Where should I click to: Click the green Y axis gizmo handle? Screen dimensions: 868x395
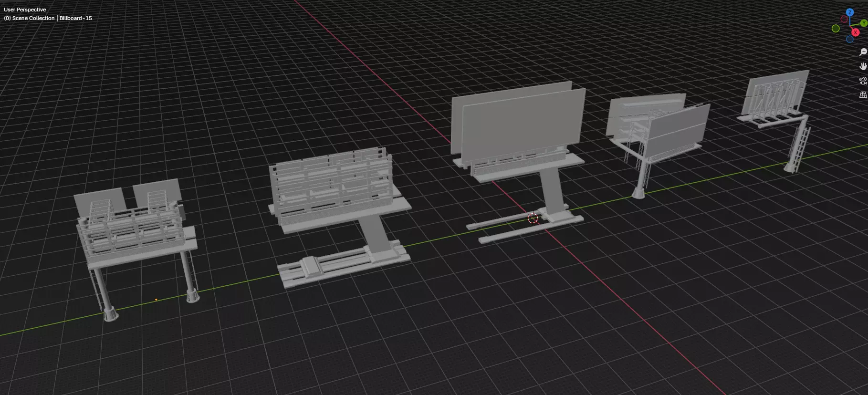[x=864, y=23]
